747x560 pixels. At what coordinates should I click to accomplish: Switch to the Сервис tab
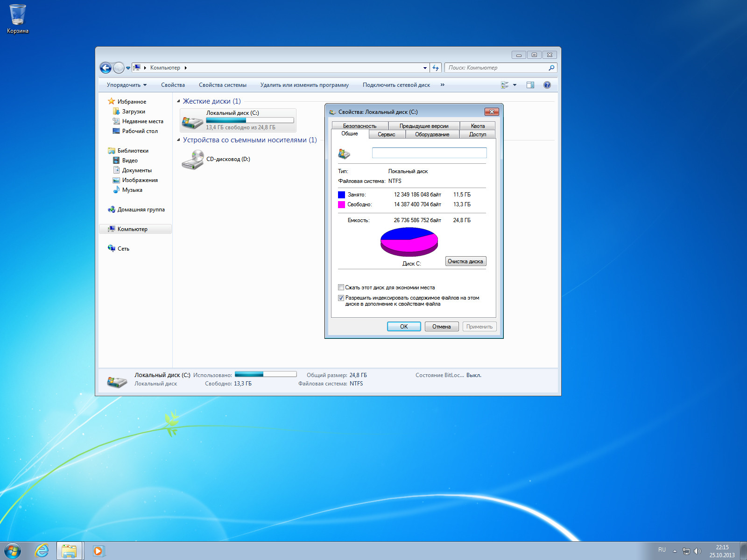(386, 134)
